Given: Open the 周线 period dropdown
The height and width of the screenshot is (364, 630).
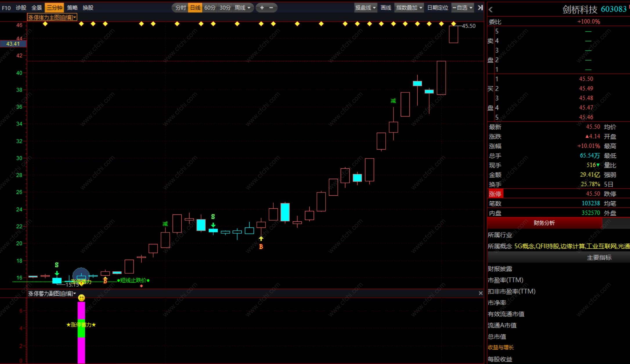Looking at the screenshot, I should pos(242,8).
